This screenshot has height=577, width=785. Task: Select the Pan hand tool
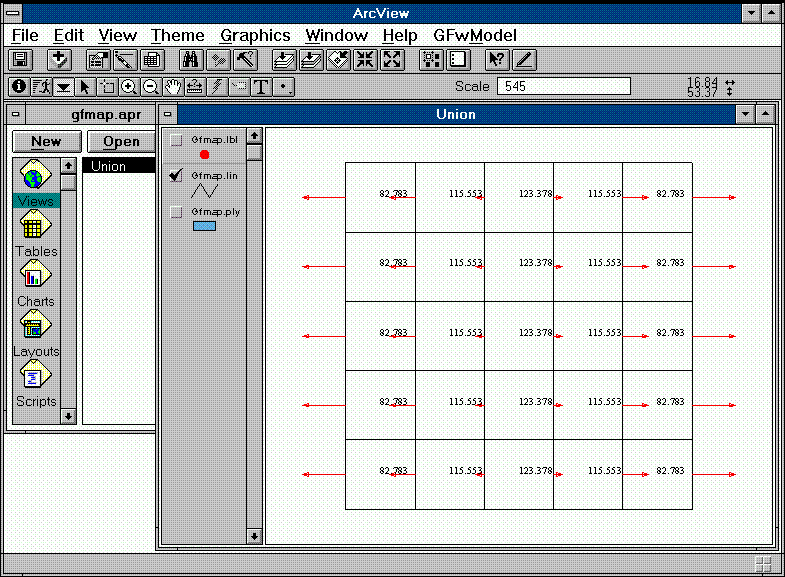pos(173,87)
